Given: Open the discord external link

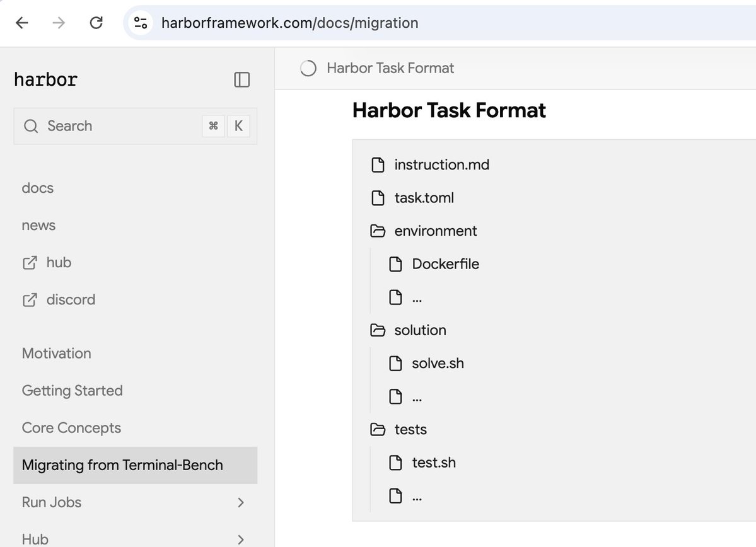Looking at the screenshot, I should pyautogui.click(x=71, y=300).
